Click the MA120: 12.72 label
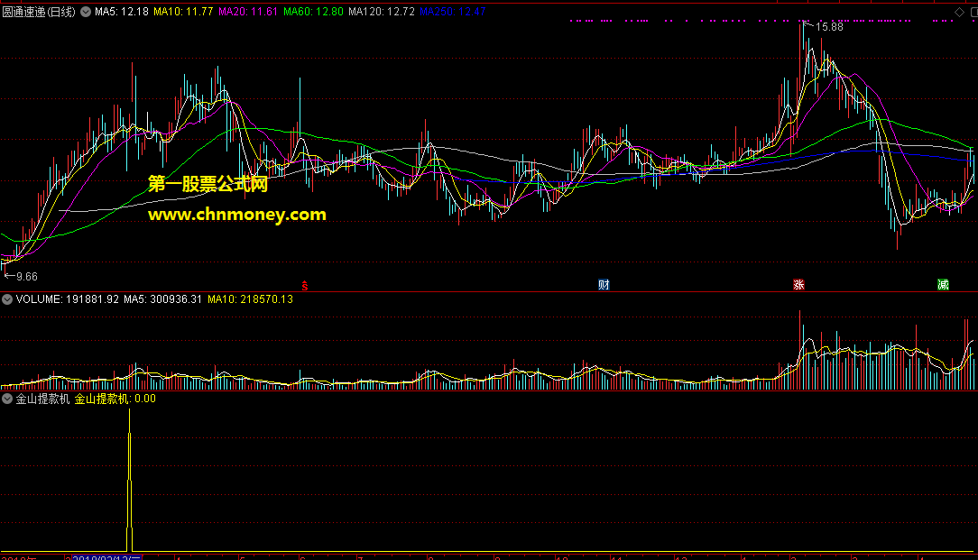 tap(382, 12)
